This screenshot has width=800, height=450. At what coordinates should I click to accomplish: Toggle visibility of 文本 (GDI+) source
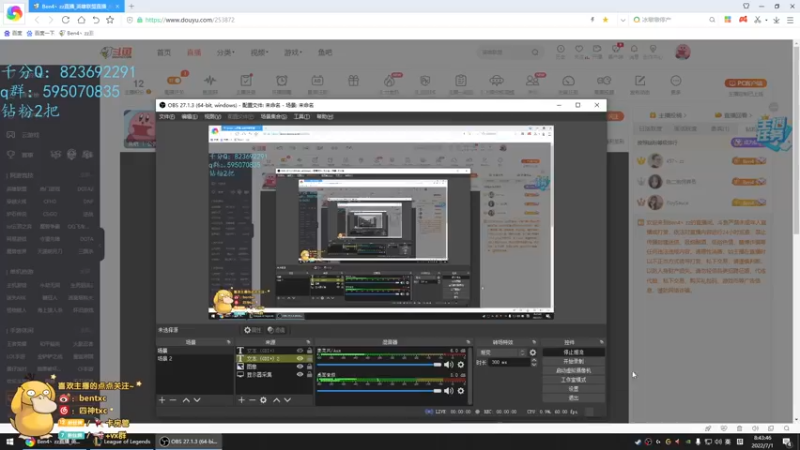(299, 351)
